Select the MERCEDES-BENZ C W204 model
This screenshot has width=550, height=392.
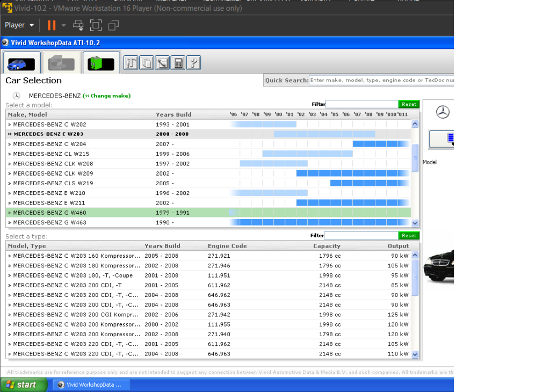point(208,144)
